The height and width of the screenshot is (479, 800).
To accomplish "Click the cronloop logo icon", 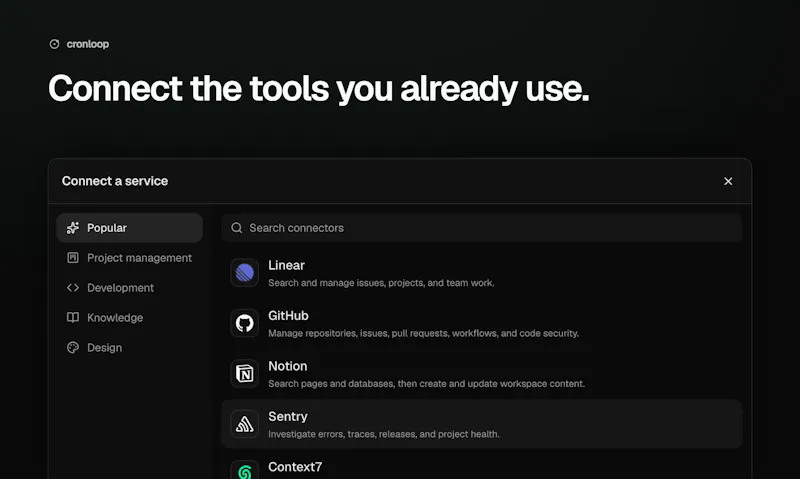I will click(x=54, y=44).
